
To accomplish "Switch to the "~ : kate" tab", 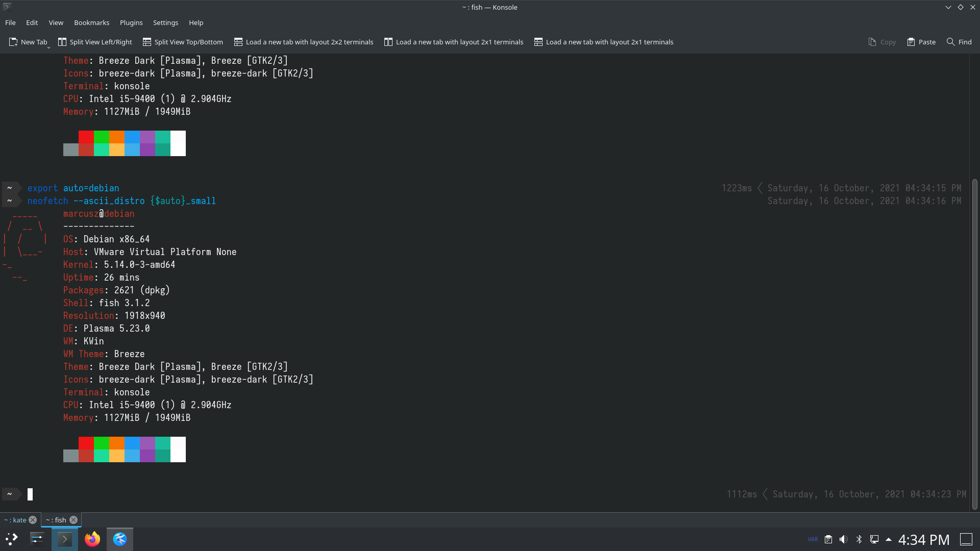I will tap(16, 519).
